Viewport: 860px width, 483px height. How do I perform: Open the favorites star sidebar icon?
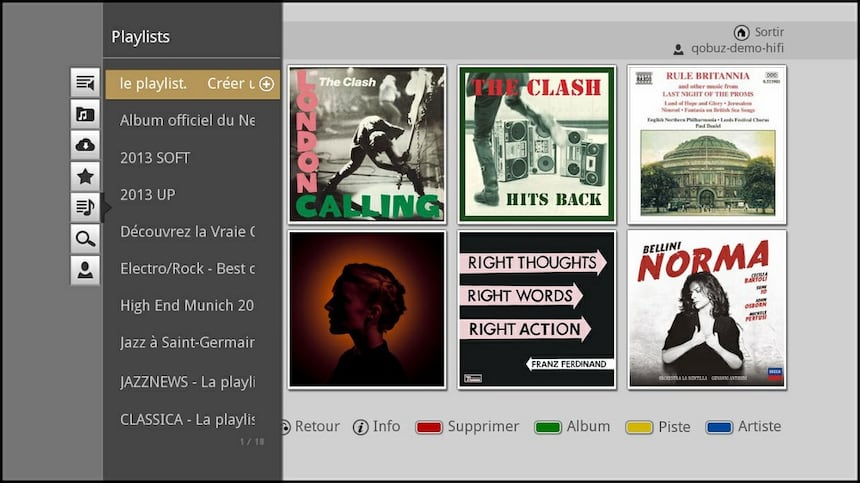(85, 177)
